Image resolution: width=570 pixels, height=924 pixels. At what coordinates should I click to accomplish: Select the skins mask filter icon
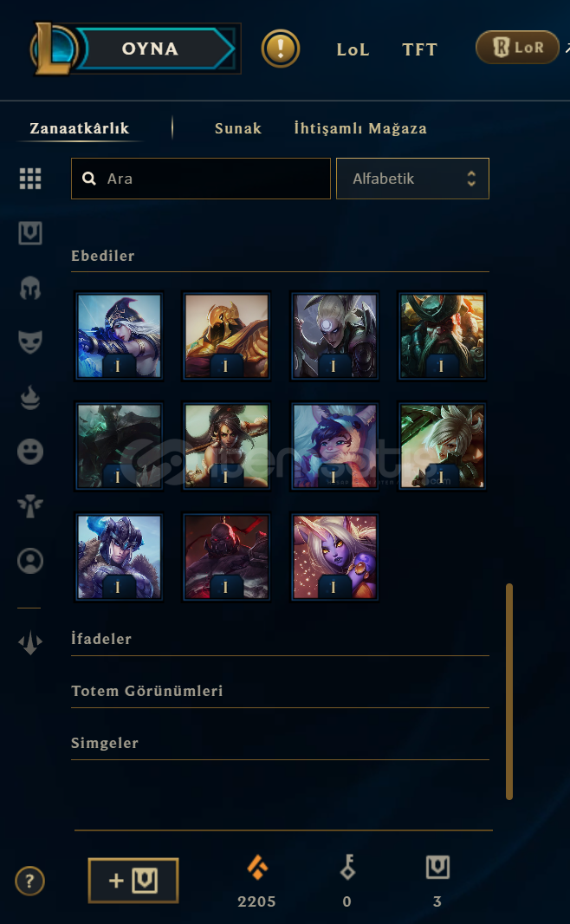30,342
